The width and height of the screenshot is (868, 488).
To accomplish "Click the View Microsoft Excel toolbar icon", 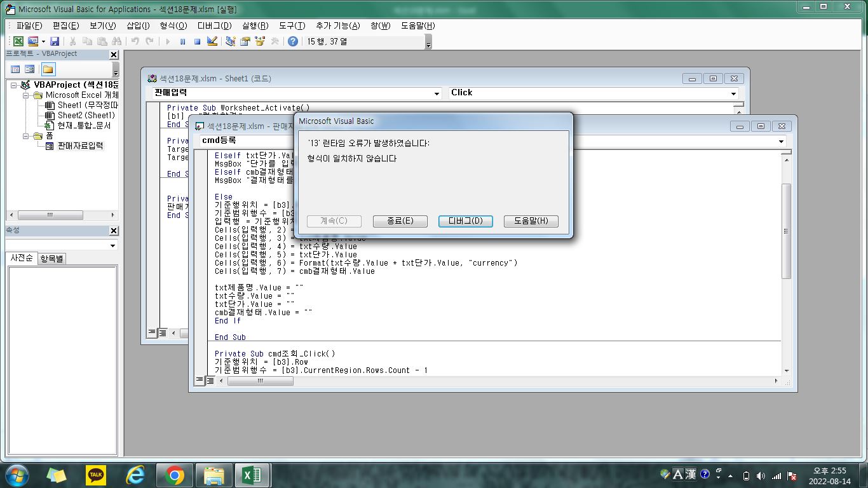I will tap(18, 41).
